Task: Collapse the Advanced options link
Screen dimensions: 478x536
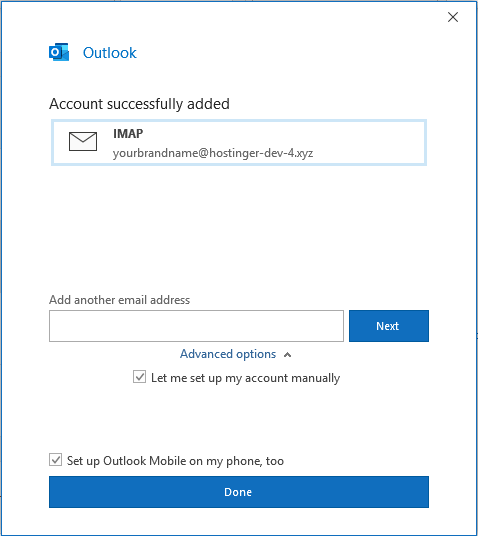Action: click(x=228, y=354)
